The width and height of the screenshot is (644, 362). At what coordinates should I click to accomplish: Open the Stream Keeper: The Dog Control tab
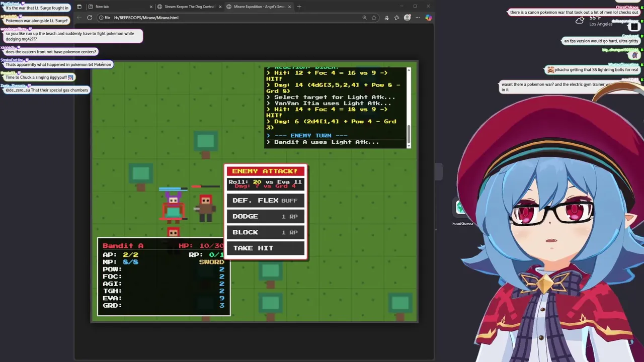point(186,7)
